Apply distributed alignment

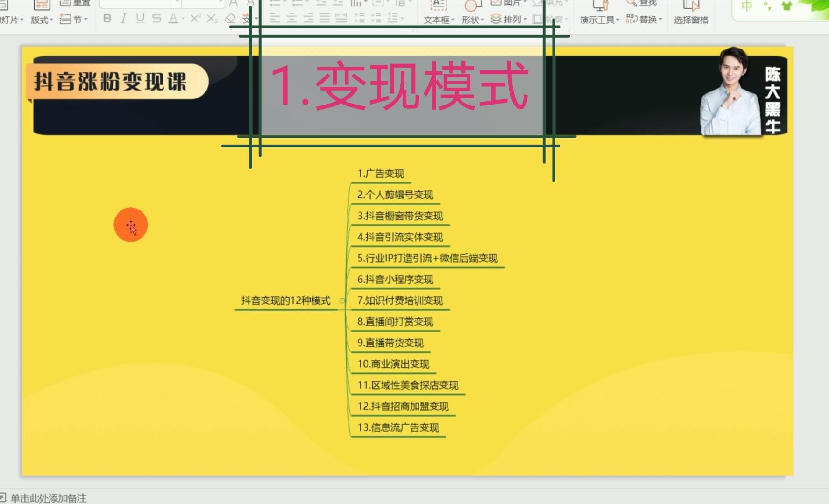341,19
